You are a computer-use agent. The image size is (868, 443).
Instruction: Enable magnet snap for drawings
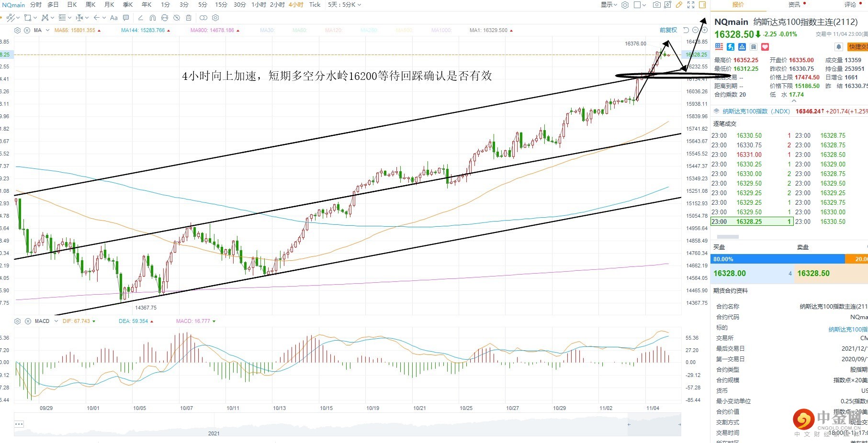coord(153,18)
